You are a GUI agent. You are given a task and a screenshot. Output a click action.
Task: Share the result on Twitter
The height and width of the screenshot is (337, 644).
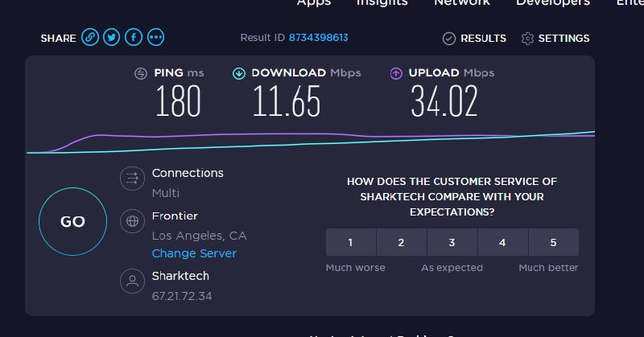112,37
